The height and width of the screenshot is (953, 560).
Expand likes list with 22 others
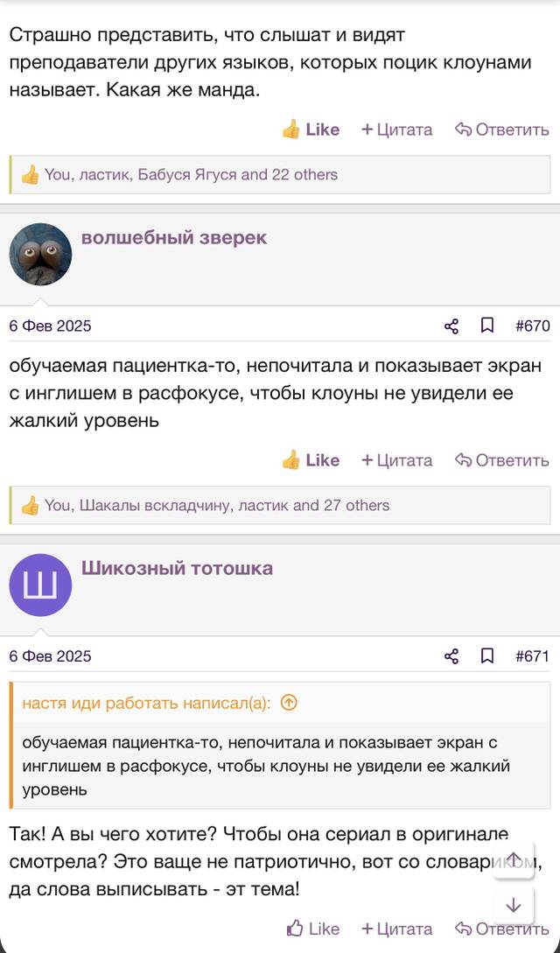click(x=279, y=175)
